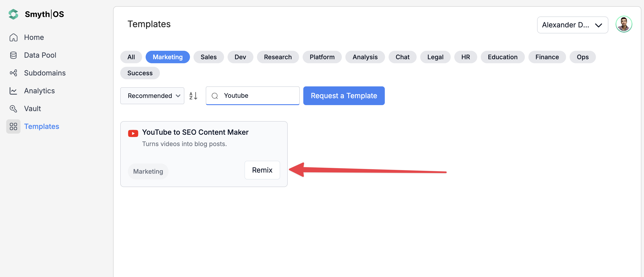Open YouTube to SEO Content Maker title

(195, 132)
